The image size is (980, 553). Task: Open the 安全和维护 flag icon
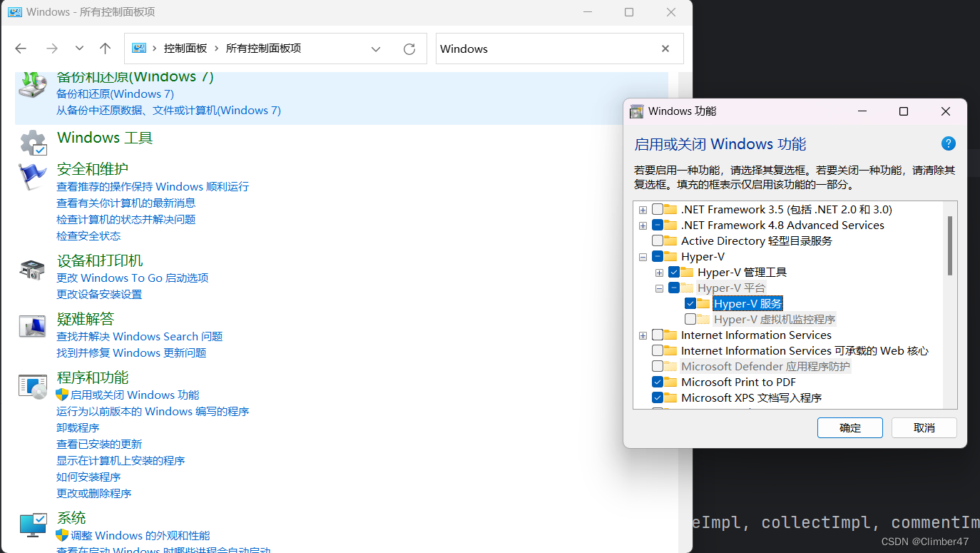point(33,176)
